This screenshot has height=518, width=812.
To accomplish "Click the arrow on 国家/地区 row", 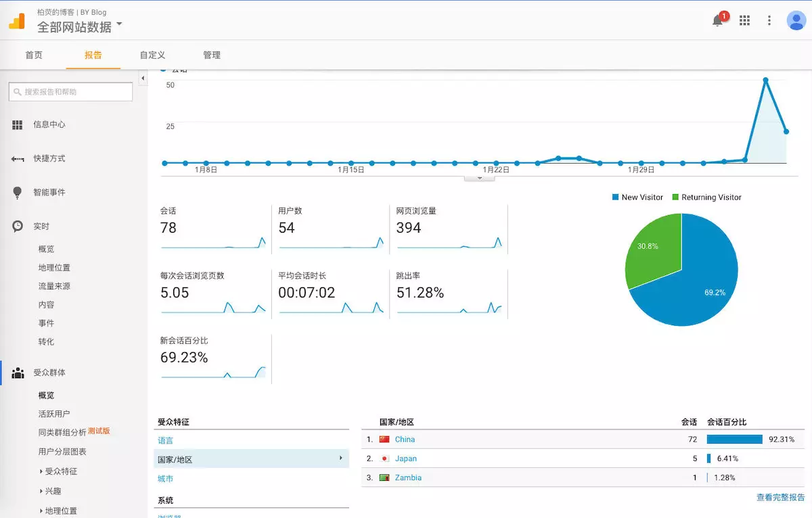I will pos(340,458).
